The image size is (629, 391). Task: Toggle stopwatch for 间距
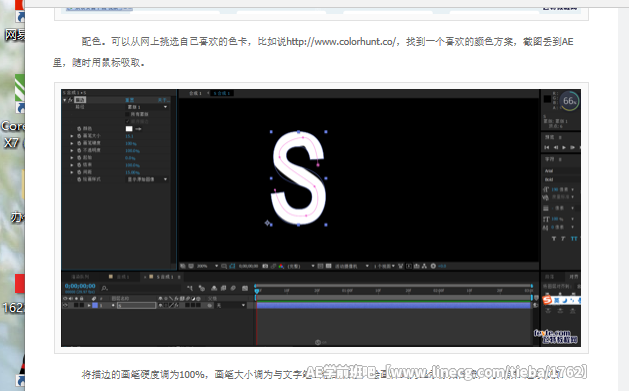coord(79,172)
